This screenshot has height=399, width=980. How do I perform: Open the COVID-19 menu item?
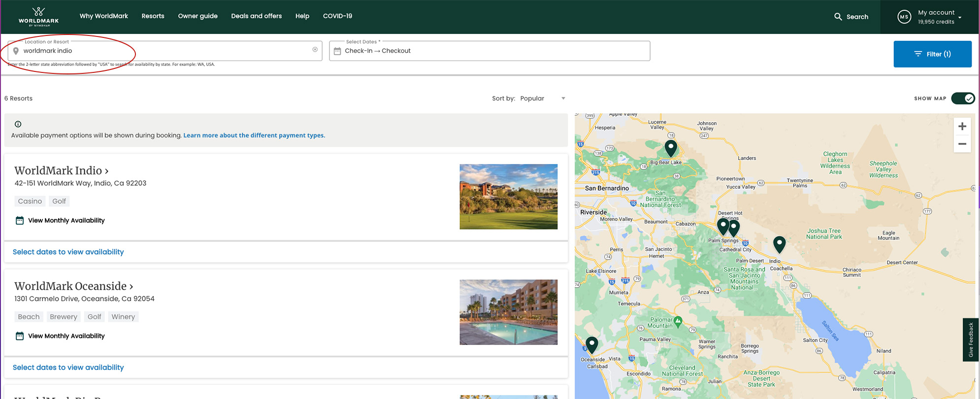click(337, 16)
